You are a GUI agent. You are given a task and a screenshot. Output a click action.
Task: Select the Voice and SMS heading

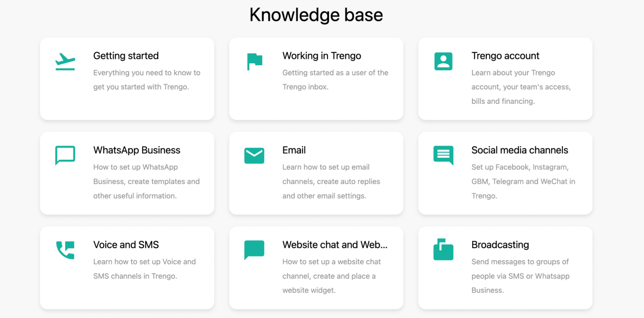[126, 245]
